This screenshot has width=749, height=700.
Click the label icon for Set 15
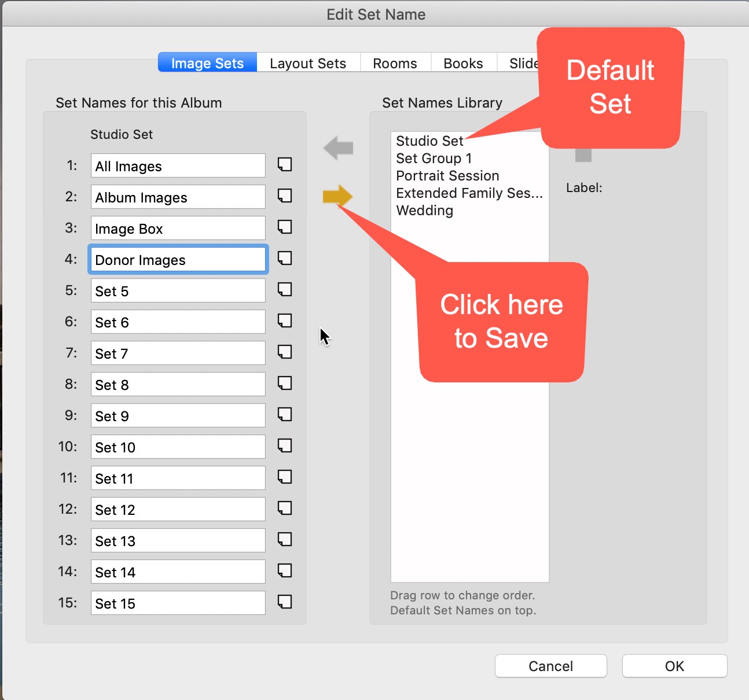coord(284,602)
